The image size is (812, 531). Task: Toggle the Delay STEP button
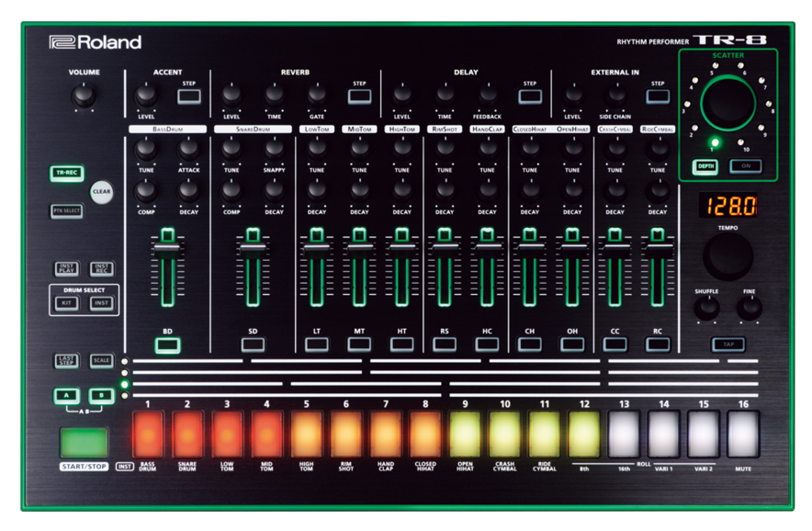pyautogui.click(x=530, y=96)
